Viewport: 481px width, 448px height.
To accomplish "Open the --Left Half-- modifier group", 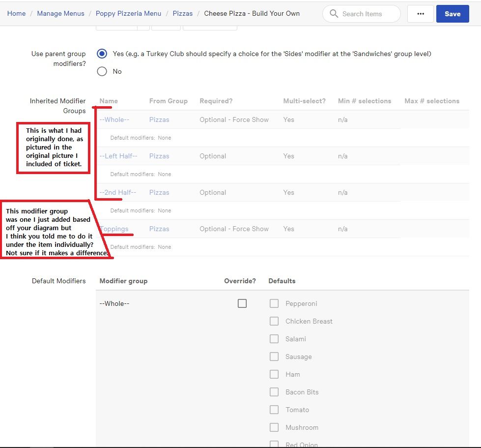I will coord(118,156).
